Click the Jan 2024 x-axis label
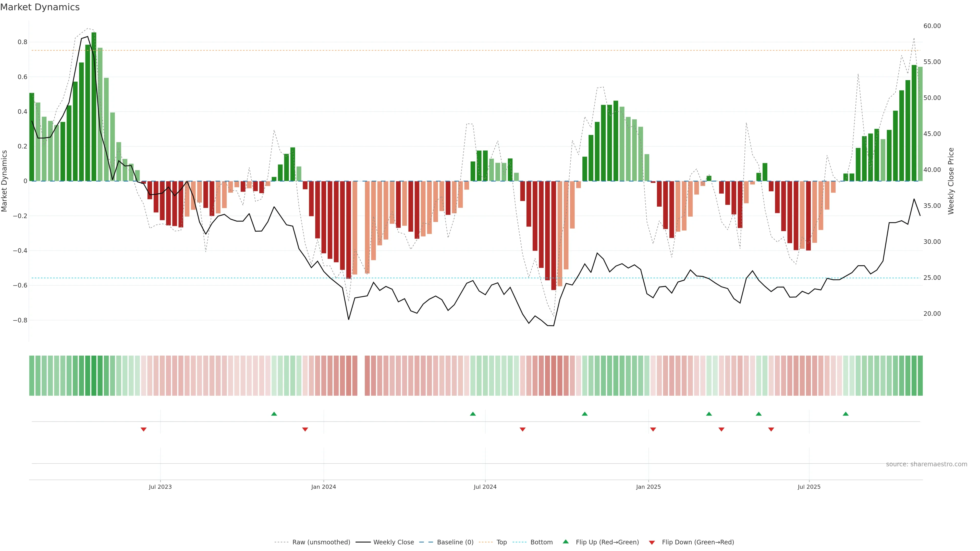Viewport: 980px width, 551px height. point(323,487)
